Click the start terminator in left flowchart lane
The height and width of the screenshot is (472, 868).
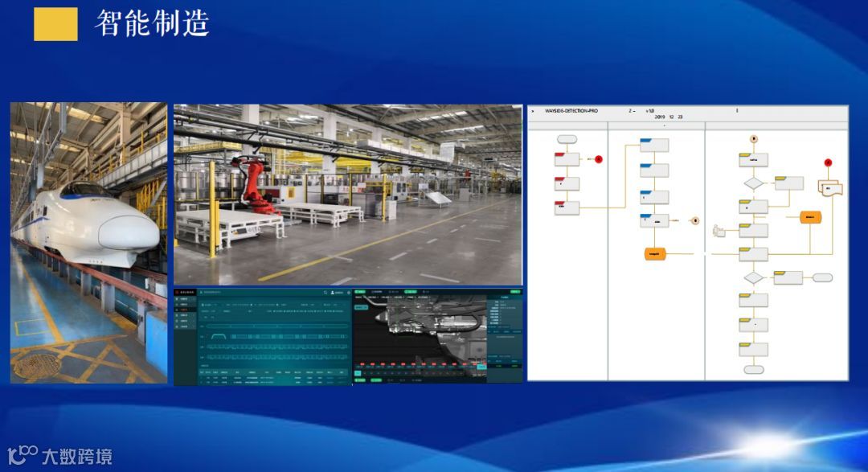[x=567, y=139]
